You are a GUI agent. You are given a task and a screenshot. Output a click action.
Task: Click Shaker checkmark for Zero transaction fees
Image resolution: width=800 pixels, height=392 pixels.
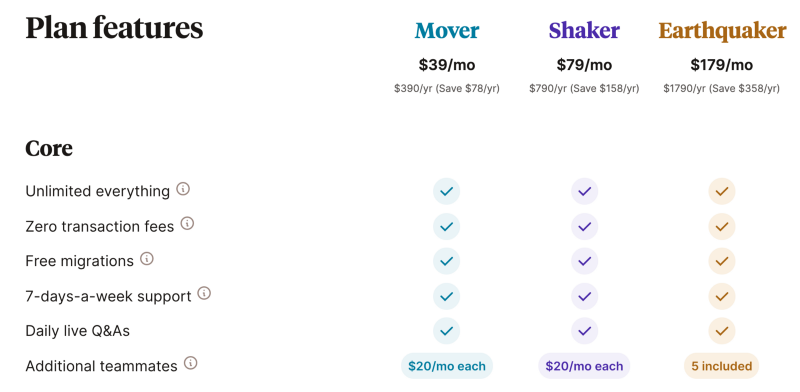point(584,227)
